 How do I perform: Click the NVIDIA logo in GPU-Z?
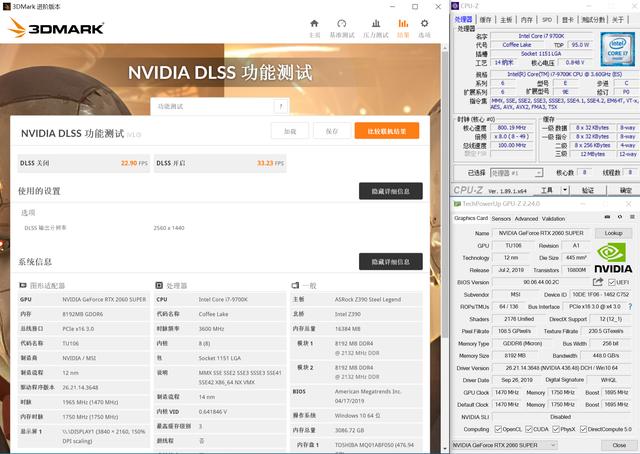click(x=613, y=258)
